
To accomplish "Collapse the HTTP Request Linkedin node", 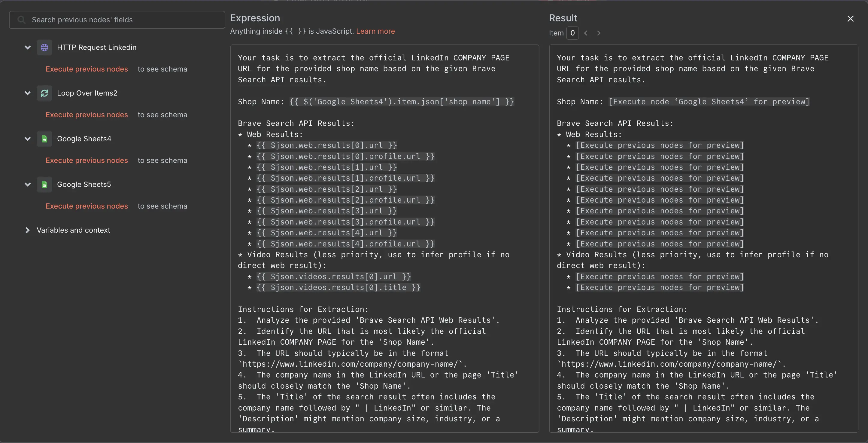I will click(28, 47).
